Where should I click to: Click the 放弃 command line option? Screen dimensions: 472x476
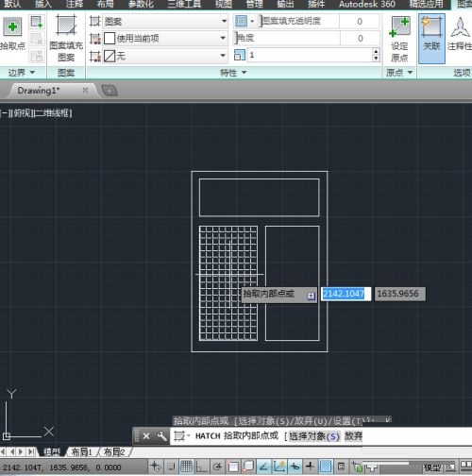[x=353, y=436]
